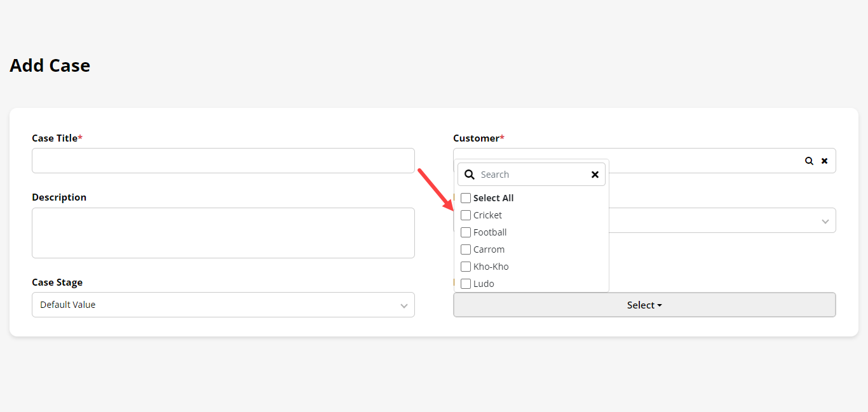The width and height of the screenshot is (868, 412).
Task: Enable the Football checkbox
Action: (x=466, y=232)
